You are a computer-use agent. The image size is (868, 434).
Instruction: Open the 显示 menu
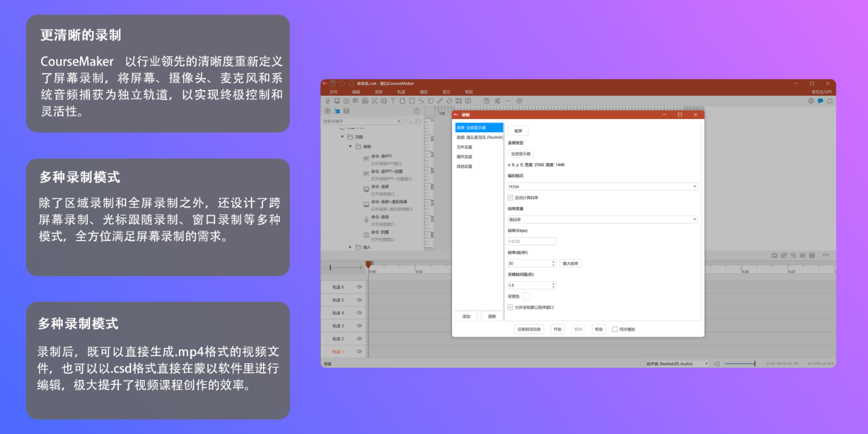[x=446, y=92]
